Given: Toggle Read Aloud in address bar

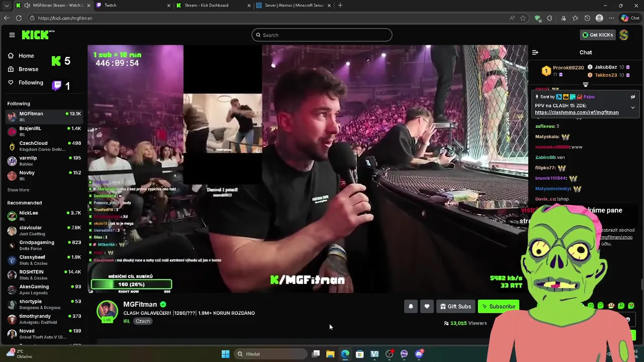Looking at the screenshot, I should click(x=512, y=18).
